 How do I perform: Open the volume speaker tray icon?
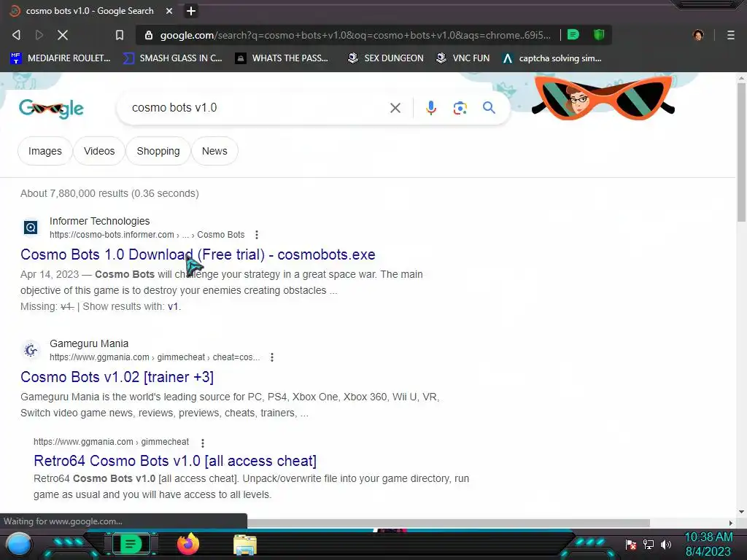pos(665,544)
